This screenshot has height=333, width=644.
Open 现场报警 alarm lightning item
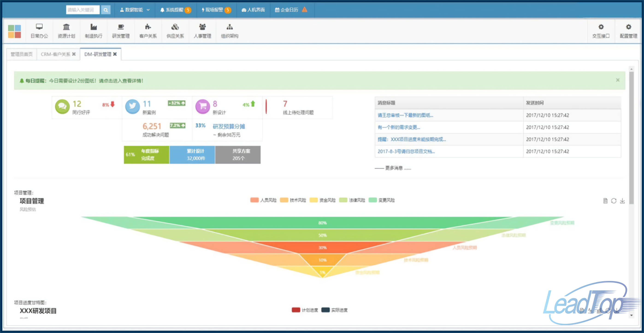[216, 10]
